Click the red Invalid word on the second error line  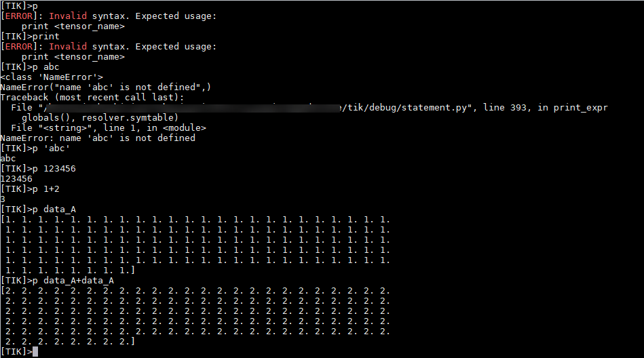click(x=68, y=46)
